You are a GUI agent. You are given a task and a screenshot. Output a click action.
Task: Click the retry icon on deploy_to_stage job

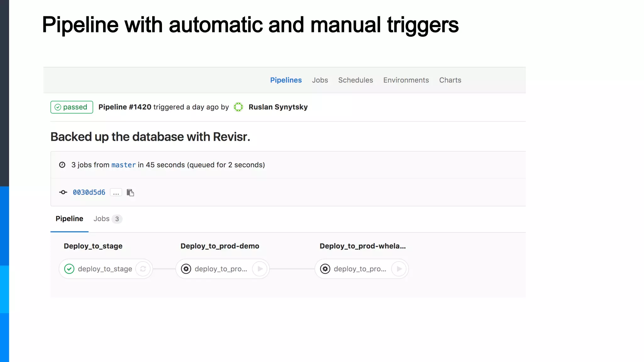click(x=143, y=269)
